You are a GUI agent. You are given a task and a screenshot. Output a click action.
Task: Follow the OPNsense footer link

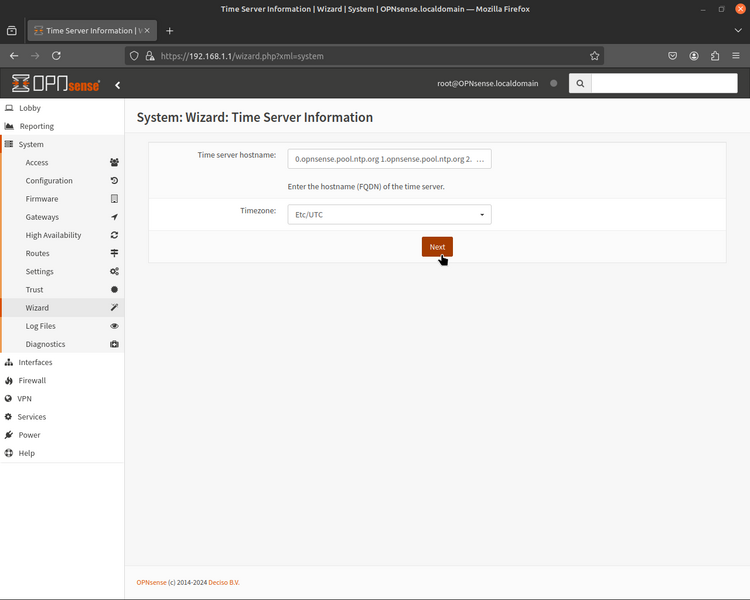click(151, 582)
